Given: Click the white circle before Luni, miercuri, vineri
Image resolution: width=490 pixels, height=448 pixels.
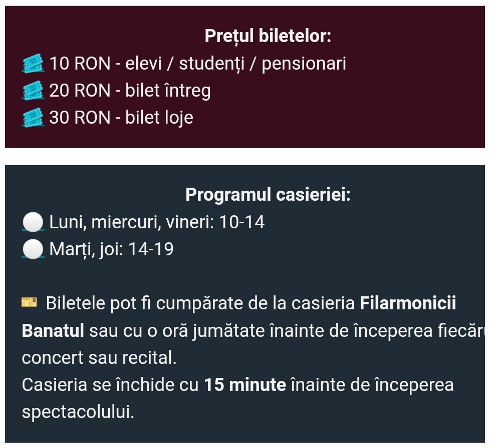Looking at the screenshot, I should coord(33,222).
